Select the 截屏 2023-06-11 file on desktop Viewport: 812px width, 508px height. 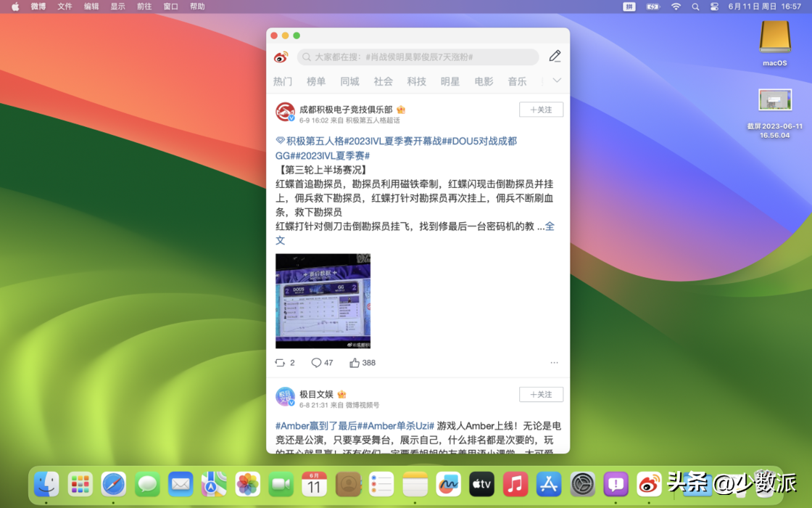(775, 114)
